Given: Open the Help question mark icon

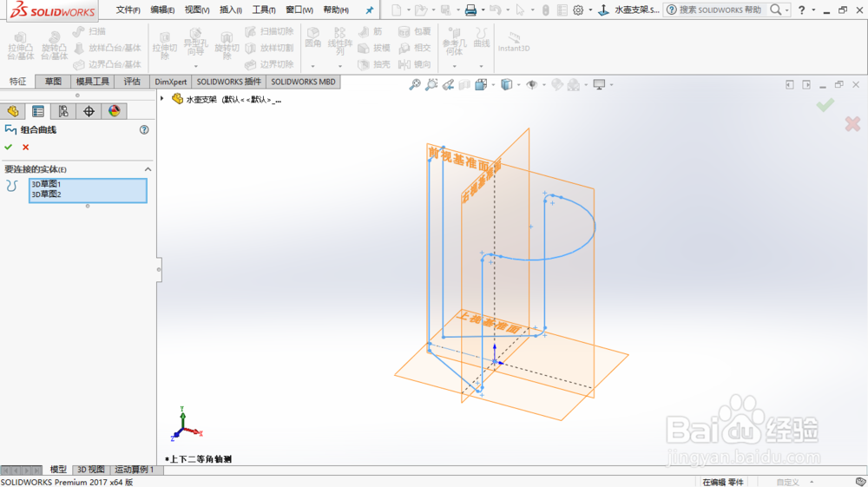Looking at the screenshot, I should point(801,10).
